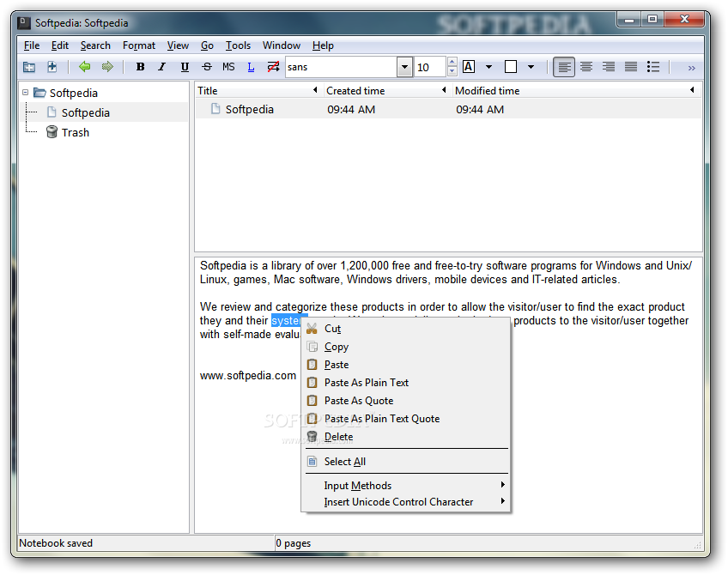Decrease font size with down stepper

tap(452, 72)
